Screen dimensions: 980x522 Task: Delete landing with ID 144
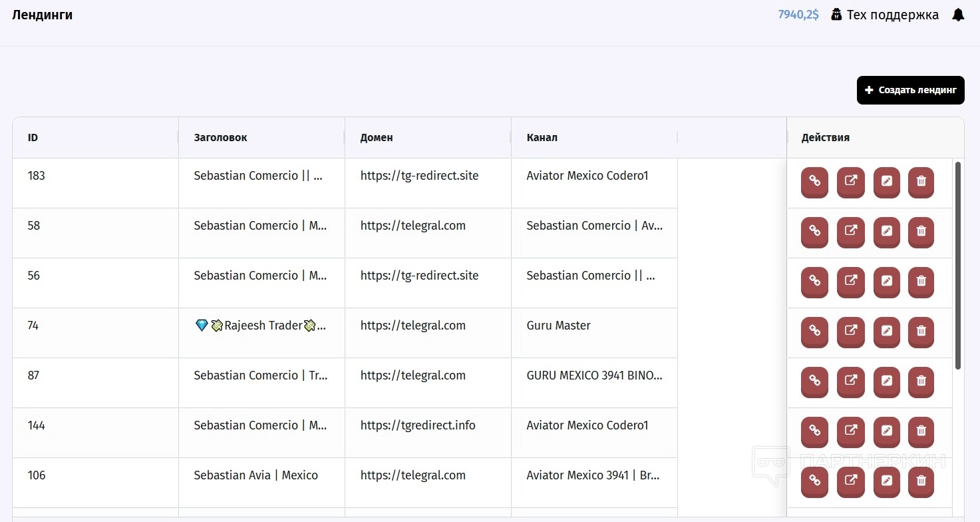[x=921, y=431]
